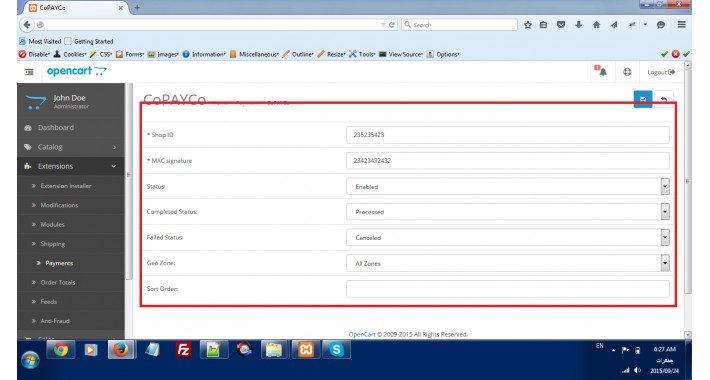Image resolution: width=710 pixels, height=380 pixels.
Task: Open the Completed Status dropdown
Action: (508, 212)
